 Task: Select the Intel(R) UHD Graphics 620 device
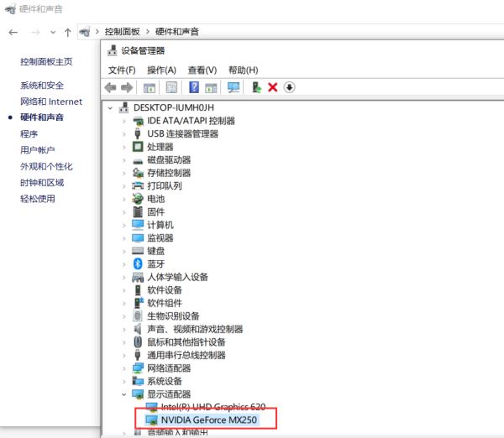(x=213, y=407)
